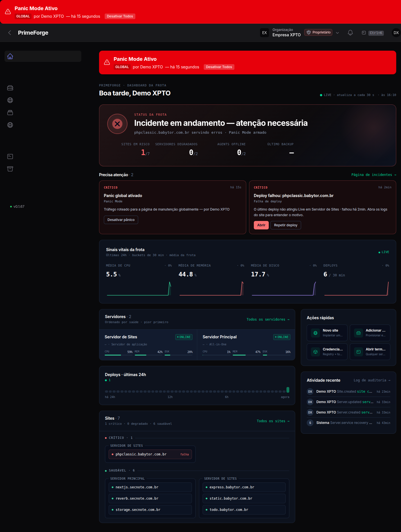Click the Novo site quick action

[327, 333]
